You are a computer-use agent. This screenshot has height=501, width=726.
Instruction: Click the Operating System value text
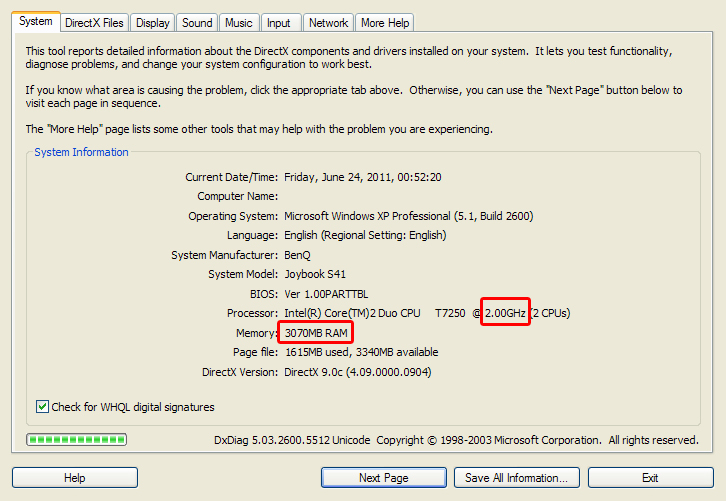tap(408, 216)
